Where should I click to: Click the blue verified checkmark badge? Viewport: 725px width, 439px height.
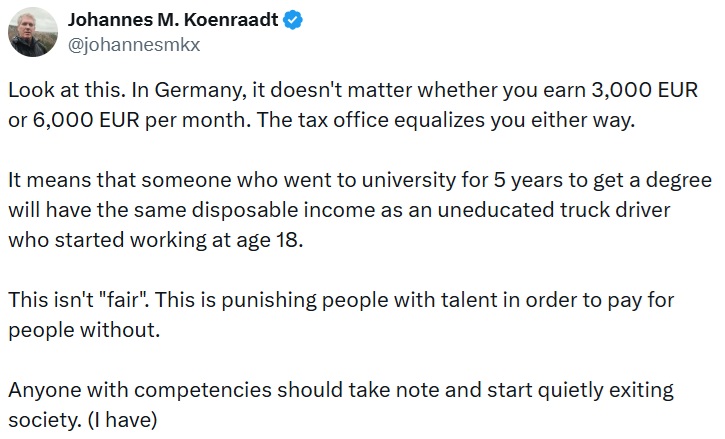[293, 20]
